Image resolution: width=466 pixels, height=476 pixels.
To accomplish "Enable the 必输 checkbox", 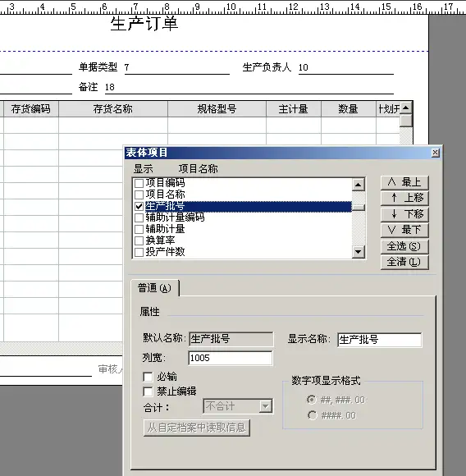I will coord(148,377).
